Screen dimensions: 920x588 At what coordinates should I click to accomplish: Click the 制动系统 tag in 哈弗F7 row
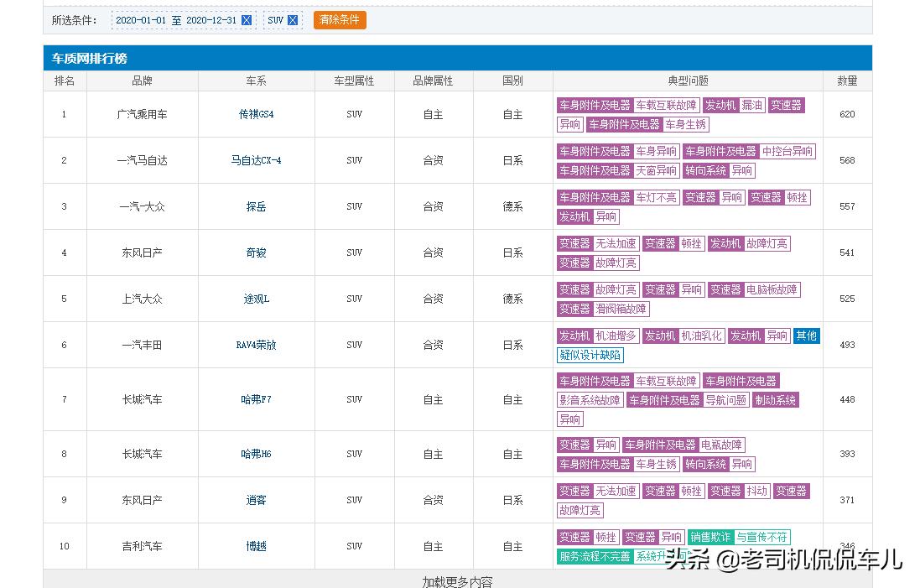click(x=775, y=400)
